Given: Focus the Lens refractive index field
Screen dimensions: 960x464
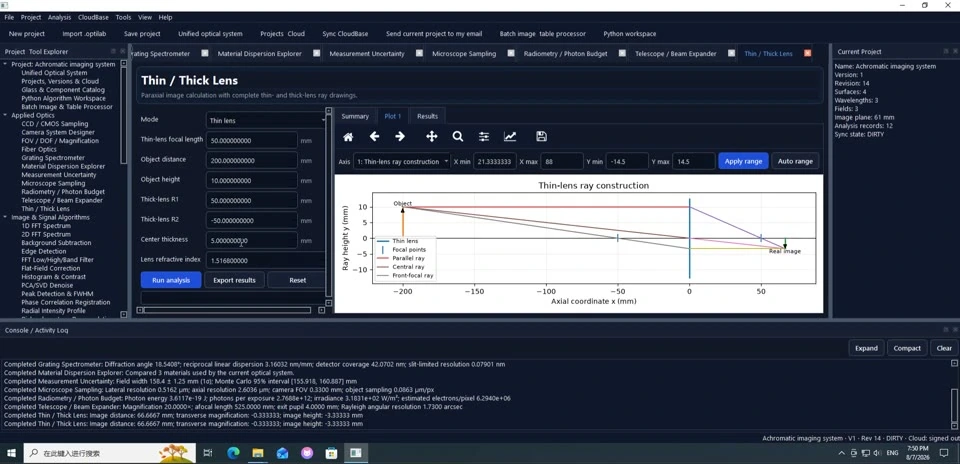Looking at the screenshot, I should point(265,260).
